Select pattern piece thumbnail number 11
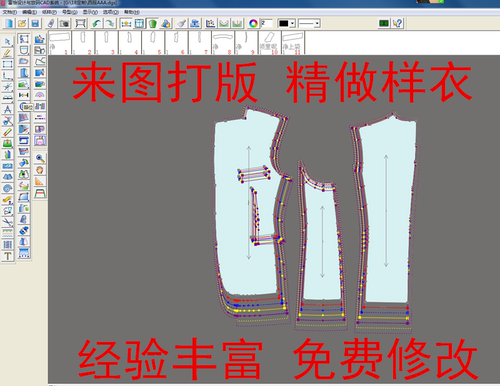Viewport: 500px width, 386px height. click(293, 43)
